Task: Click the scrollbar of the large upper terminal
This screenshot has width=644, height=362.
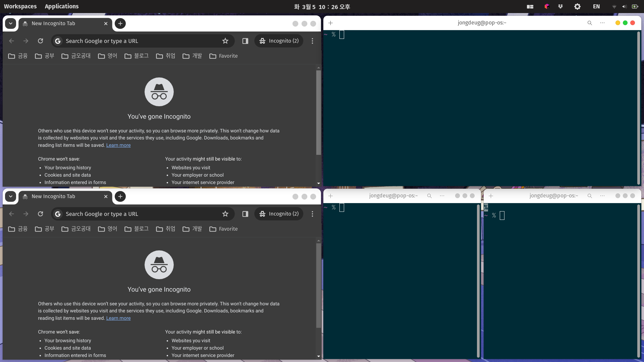Action: pos(639,108)
